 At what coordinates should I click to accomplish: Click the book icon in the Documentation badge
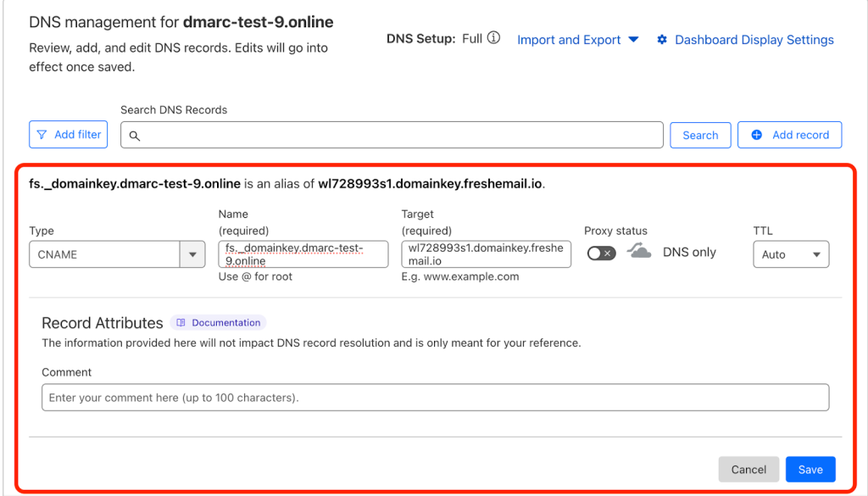tap(181, 323)
